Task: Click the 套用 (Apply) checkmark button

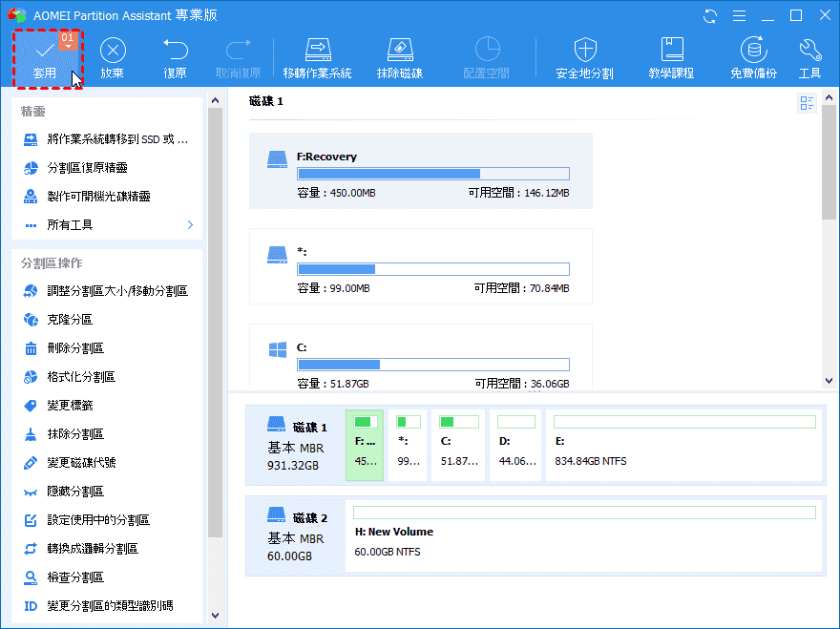Action: pos(45,58)
